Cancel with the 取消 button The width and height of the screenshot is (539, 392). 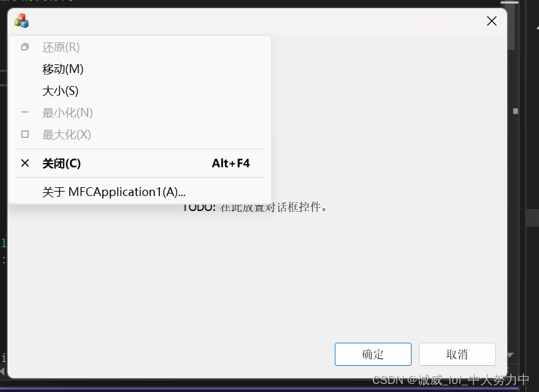[x=457, y=354]
